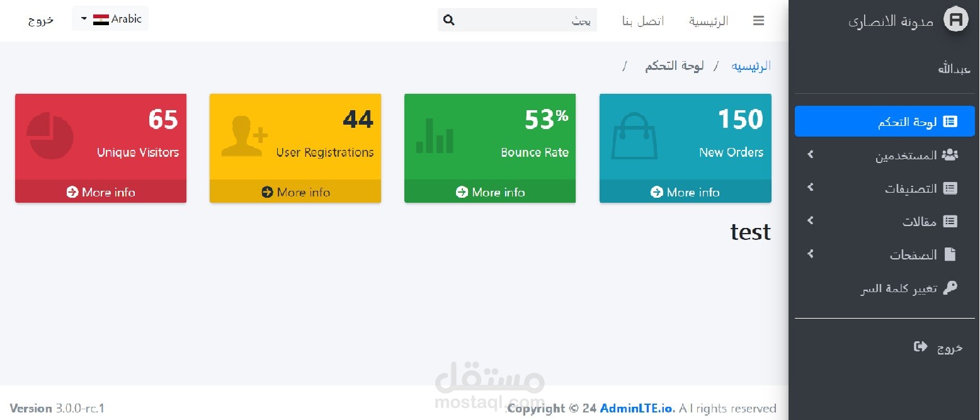980x420 pixels.
Task: Click the 53% value on Bounce Rate card
Action: pyautogui.click(x=547, y=119)
